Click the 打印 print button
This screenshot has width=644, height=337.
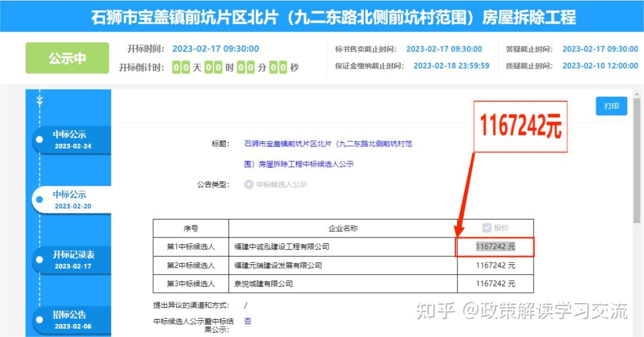point(611,106)
